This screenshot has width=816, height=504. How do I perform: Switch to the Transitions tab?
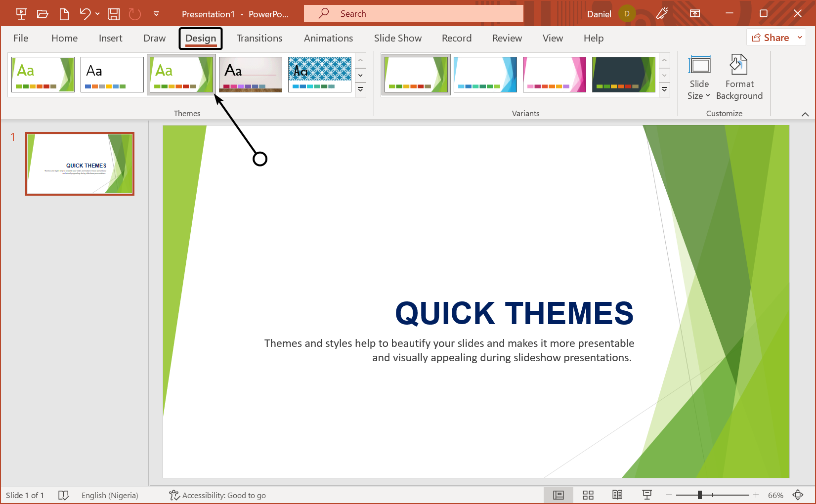259,38
